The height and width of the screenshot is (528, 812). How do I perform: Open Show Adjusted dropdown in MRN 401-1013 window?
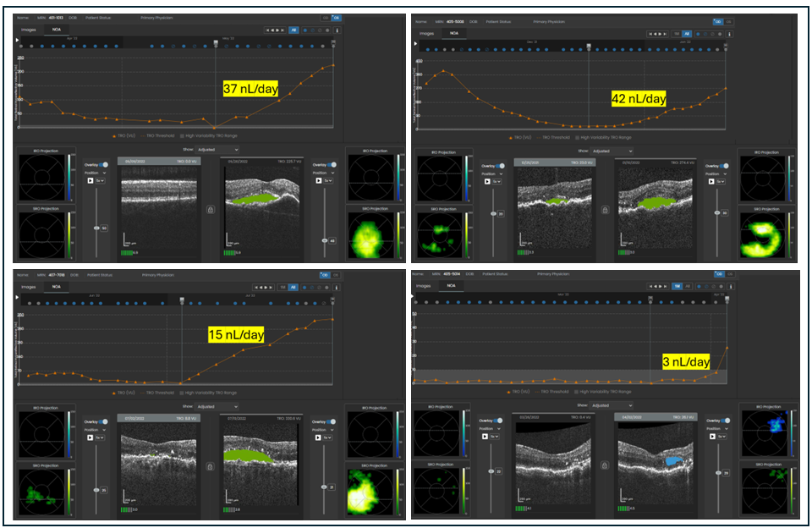tap(217, 149)
